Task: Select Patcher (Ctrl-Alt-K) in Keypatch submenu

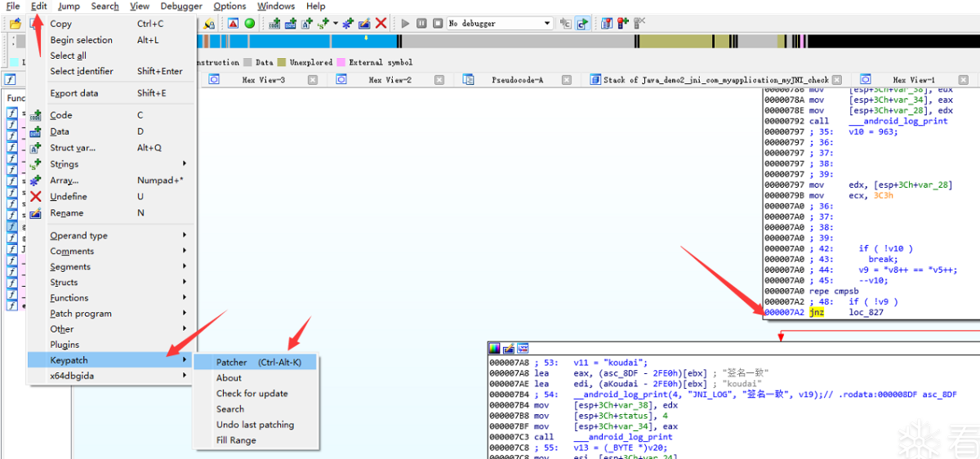Action: tap(256, 363)
